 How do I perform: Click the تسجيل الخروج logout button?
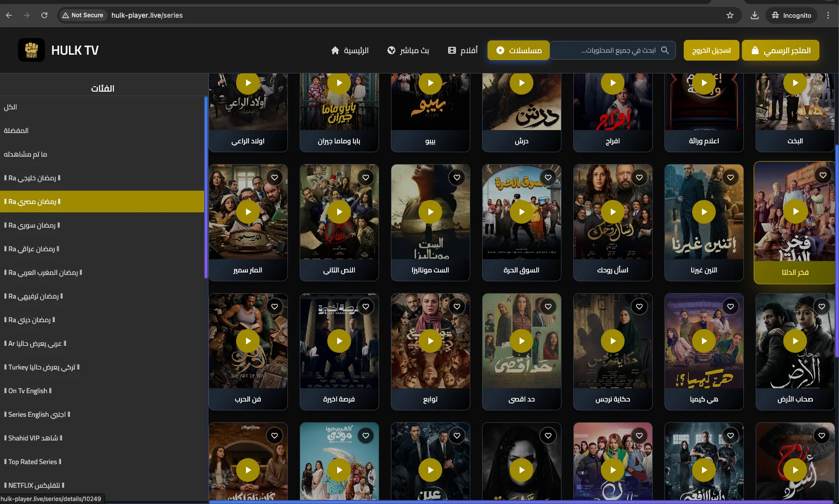[x=711, y=50]
